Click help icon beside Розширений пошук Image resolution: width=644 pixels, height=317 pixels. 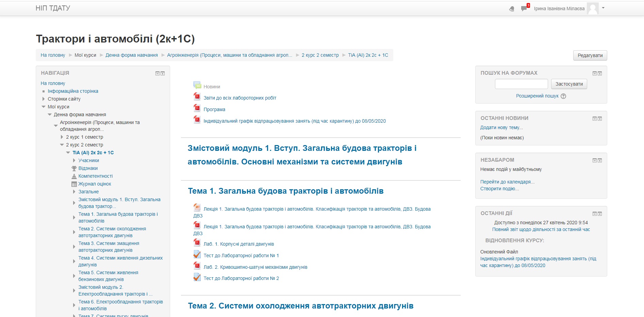[563, 96]
